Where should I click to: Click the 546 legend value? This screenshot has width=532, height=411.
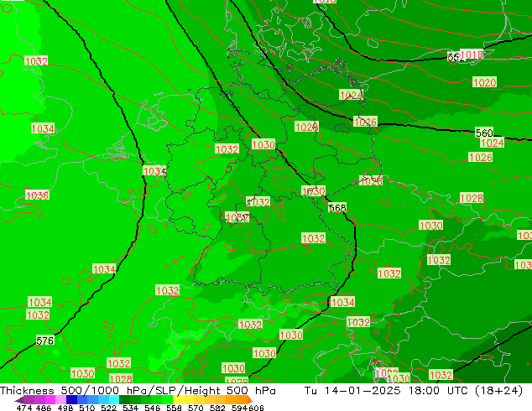pos(153,408)
